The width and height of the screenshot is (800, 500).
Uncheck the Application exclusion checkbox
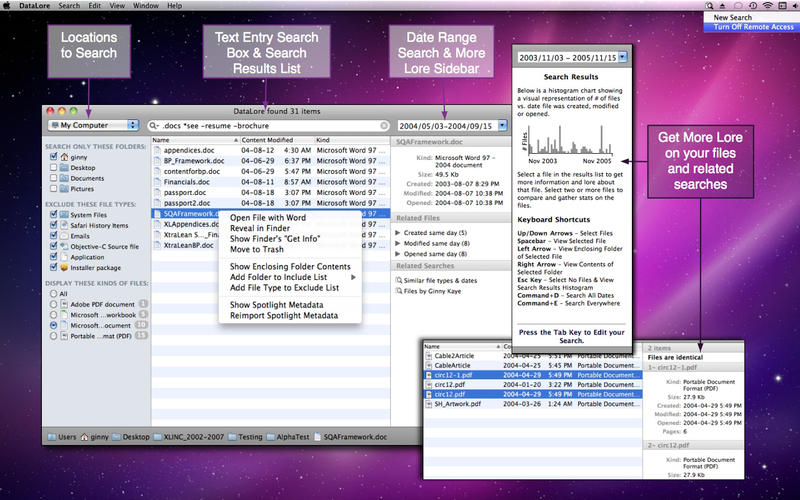[54, 257]
